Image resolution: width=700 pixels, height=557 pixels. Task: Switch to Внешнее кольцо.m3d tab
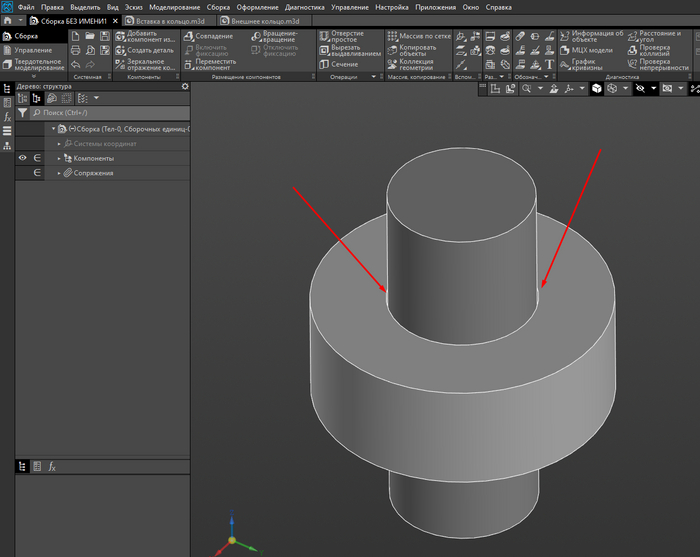265,21
